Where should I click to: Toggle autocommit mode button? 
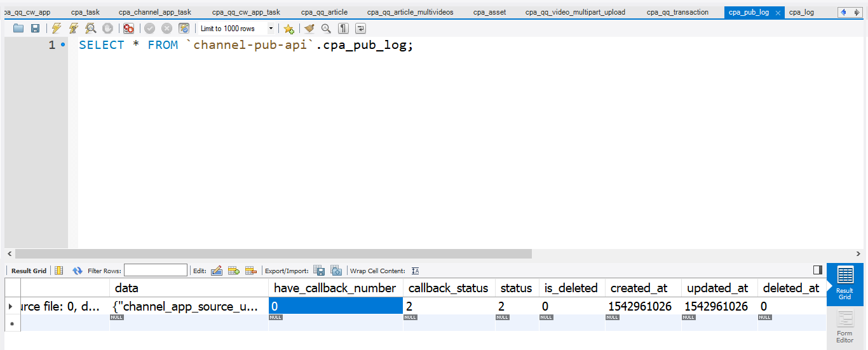point(184,29)
